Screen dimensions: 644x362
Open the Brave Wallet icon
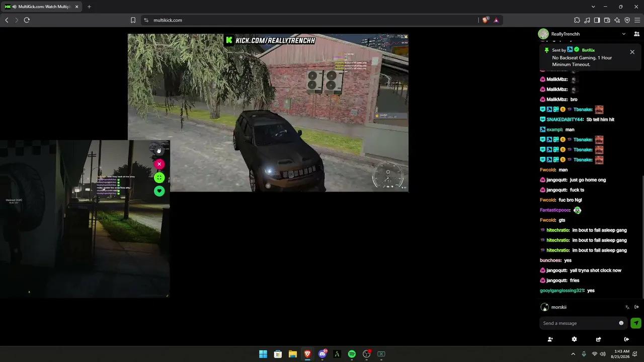point(607,20)
